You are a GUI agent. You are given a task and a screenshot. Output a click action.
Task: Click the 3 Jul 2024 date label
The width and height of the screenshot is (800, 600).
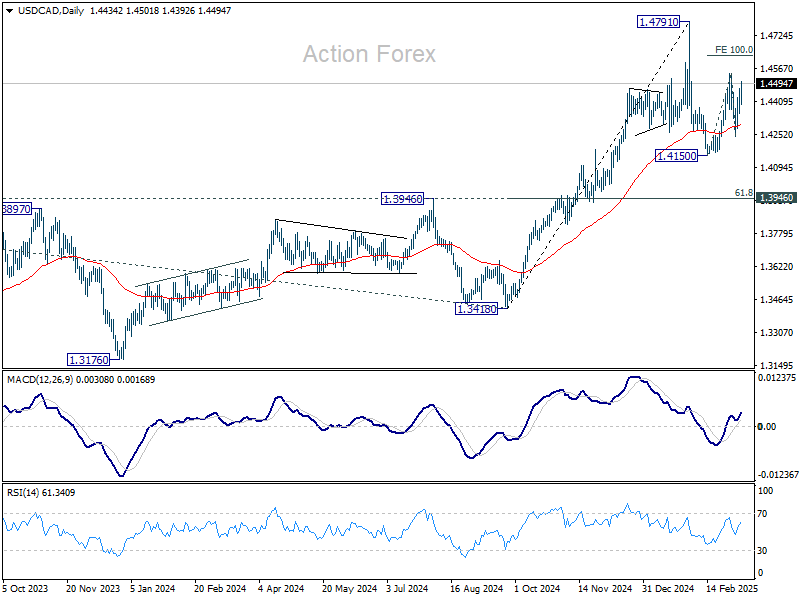(407, 589)
